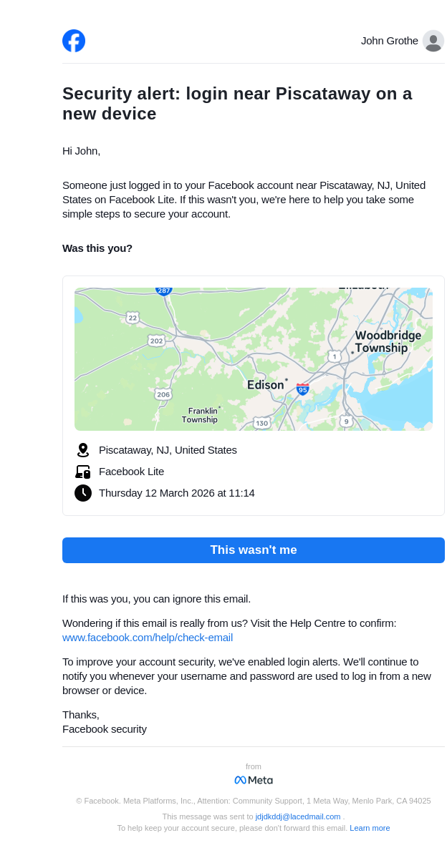Click the location pin icon
The width and height of the screenshot is (447, 868).
pyautogui.click(x=83, y=450)
